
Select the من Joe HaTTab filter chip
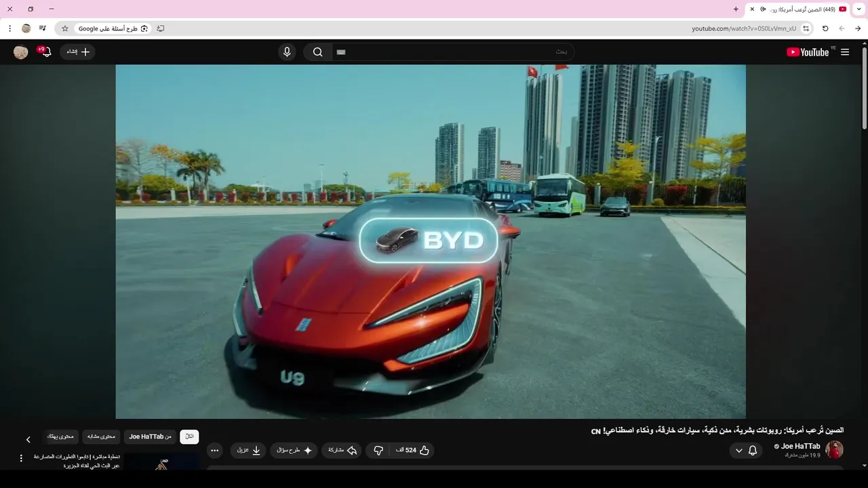(150, 436)
